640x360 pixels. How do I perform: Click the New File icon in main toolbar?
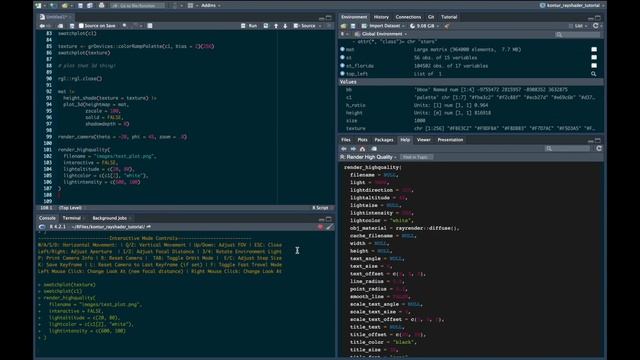[x=38, y=5]
